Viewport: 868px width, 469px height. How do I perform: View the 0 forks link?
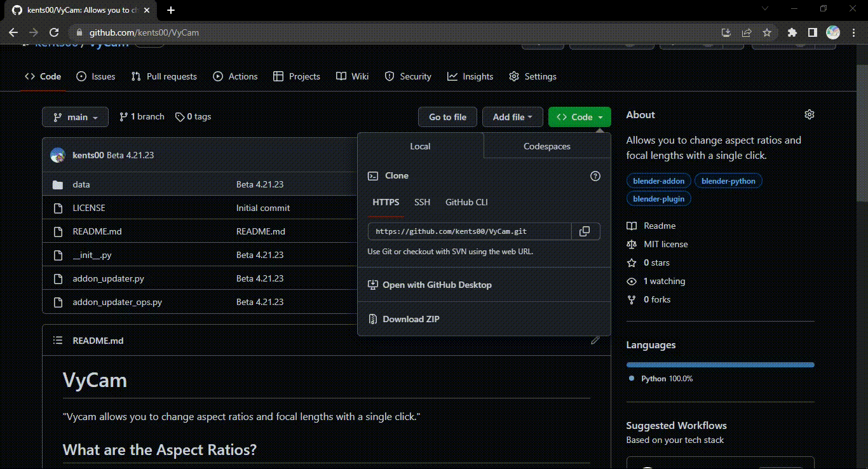[x=649, y=299]
